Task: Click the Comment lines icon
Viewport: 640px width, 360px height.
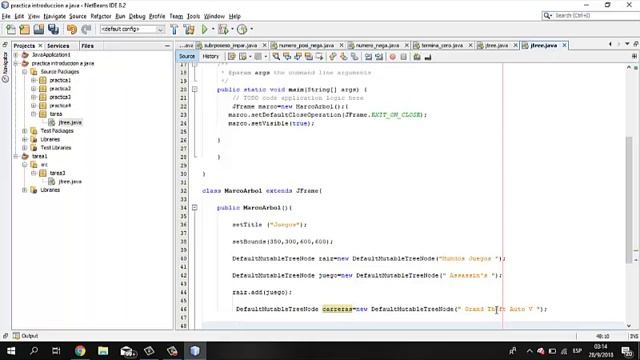Action: (x=417, y=57)
